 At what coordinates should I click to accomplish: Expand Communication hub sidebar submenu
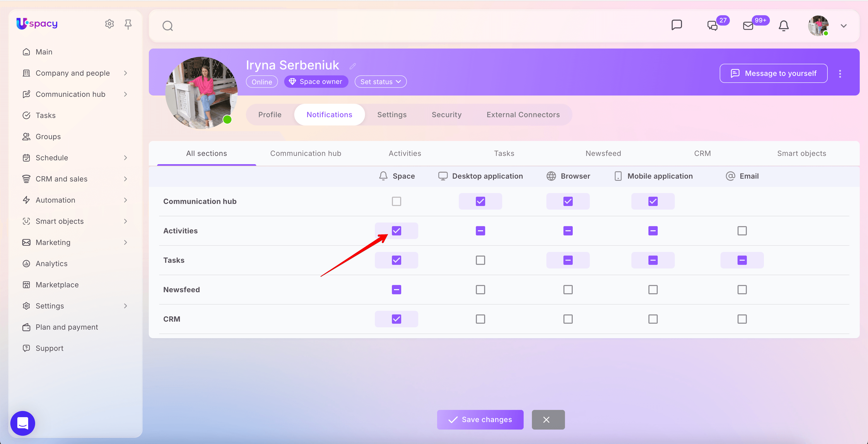tap(125, 94)
